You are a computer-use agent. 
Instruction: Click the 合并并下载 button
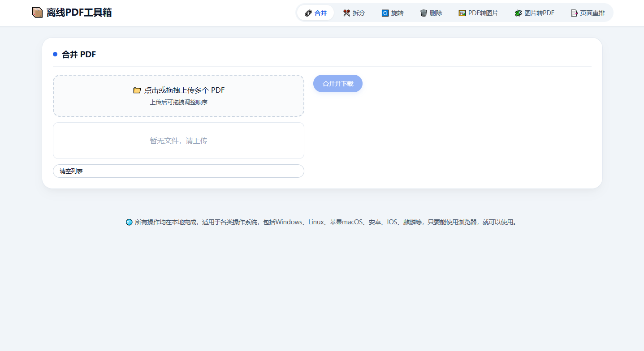point(338,84)
